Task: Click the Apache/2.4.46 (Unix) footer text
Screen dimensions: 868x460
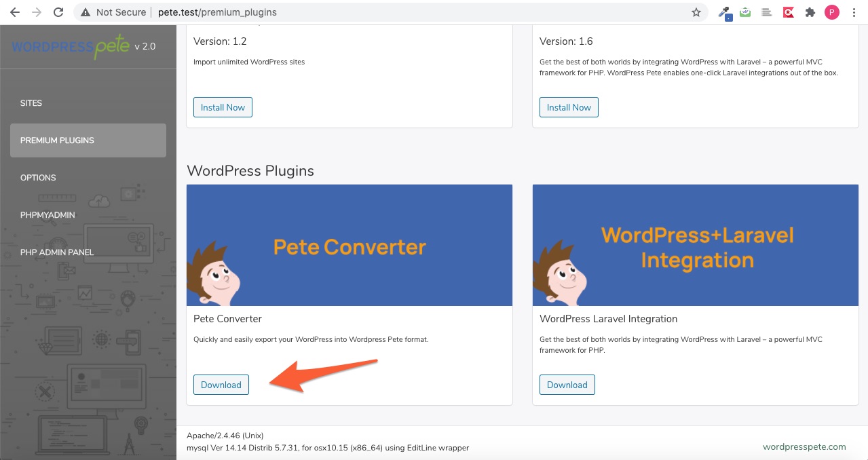Action: 225,436
